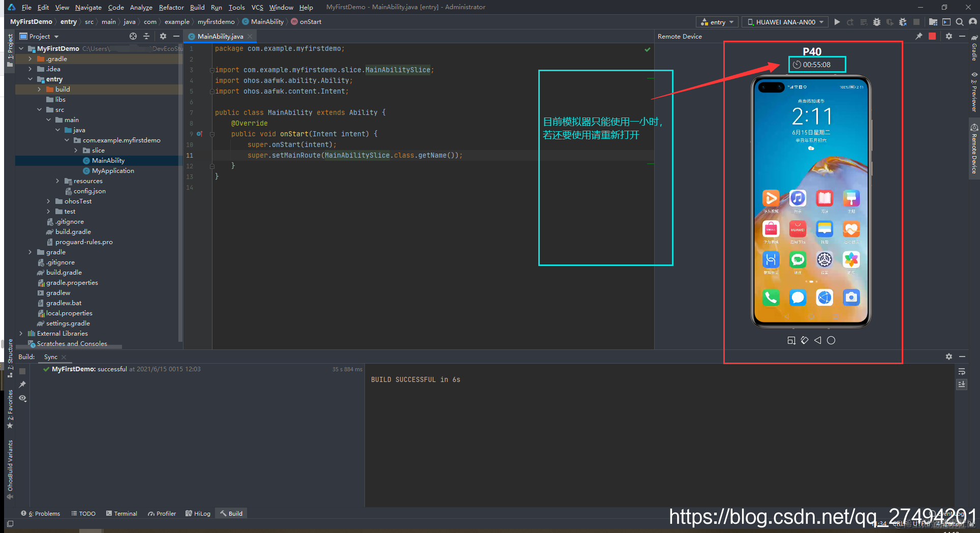The height and width of the screenshot is (533, 980).
Task: Collapse the MyFirstDemo root node
Action: pos(21,49)
